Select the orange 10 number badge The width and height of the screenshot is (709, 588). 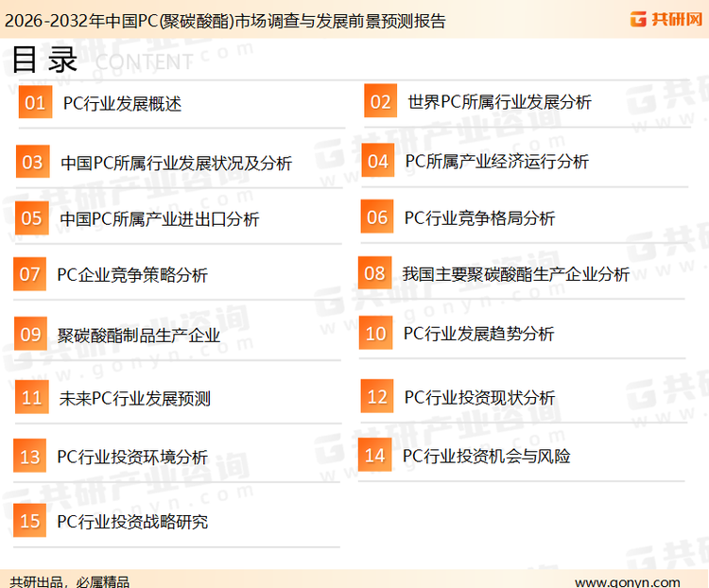point(375,333)
